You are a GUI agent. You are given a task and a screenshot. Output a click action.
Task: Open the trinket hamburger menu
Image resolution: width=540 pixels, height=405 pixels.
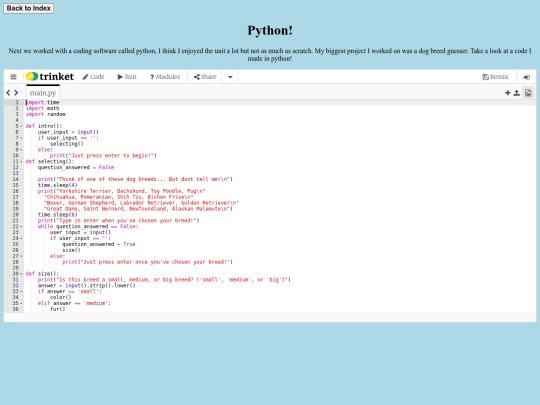[x=13, y=77]
